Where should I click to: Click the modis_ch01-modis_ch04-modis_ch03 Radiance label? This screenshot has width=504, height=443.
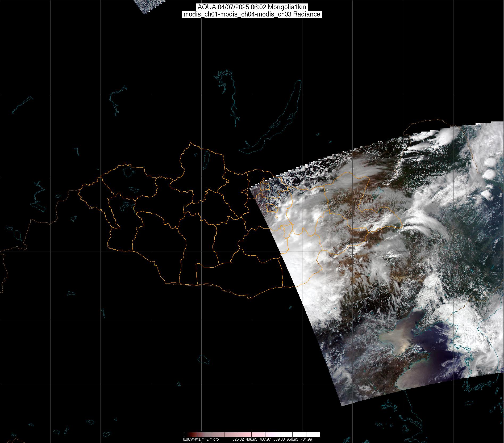coord(252,14)
